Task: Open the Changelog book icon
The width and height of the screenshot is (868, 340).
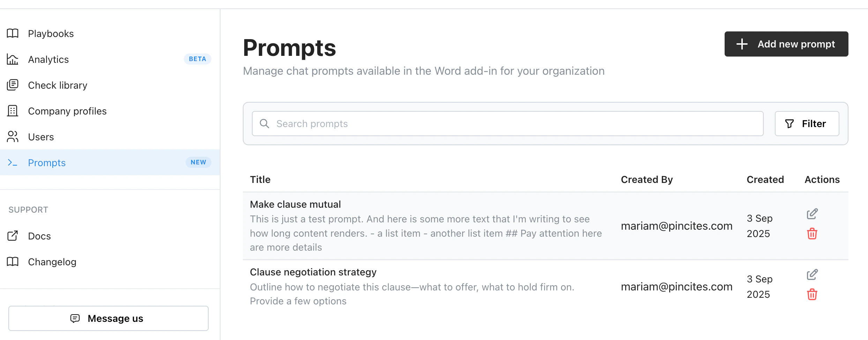Action: click(x=13, y=261)
